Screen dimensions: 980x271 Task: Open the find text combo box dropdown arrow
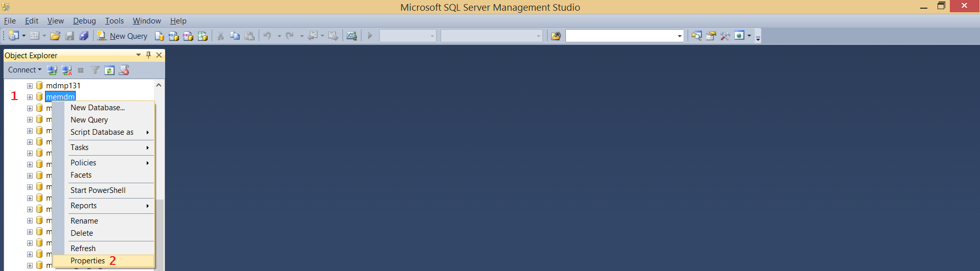point(679,36)
